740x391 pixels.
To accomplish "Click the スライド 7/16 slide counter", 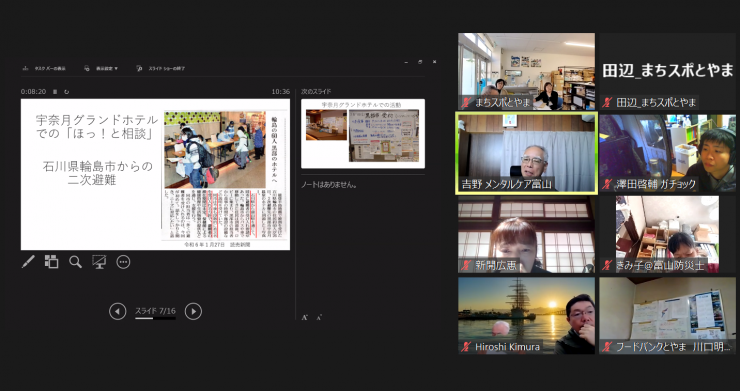I will 155,311.
